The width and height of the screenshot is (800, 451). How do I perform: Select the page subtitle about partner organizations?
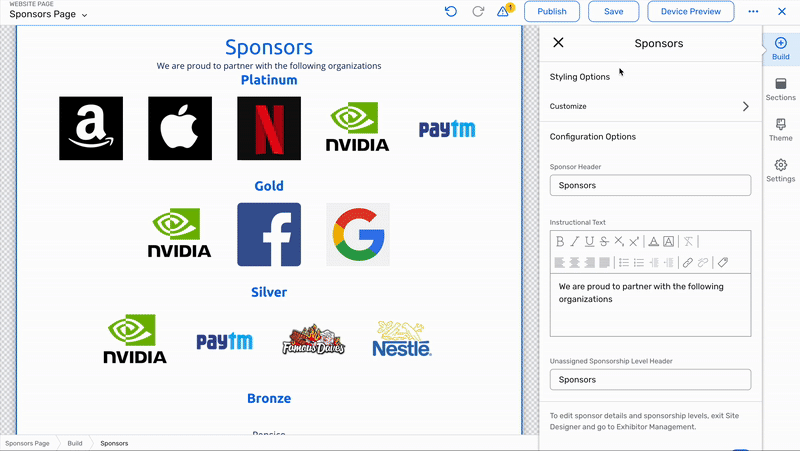tap(269, 66)
